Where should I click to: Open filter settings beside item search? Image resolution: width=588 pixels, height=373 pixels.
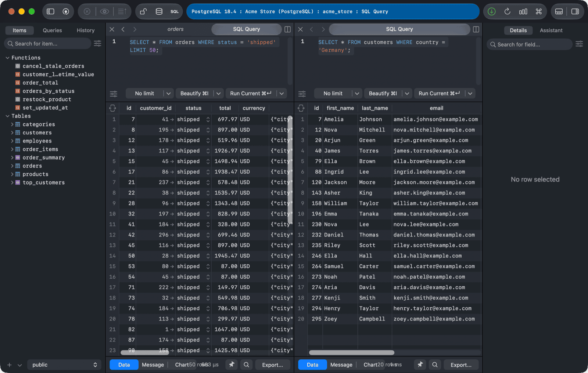pos(97,44)
